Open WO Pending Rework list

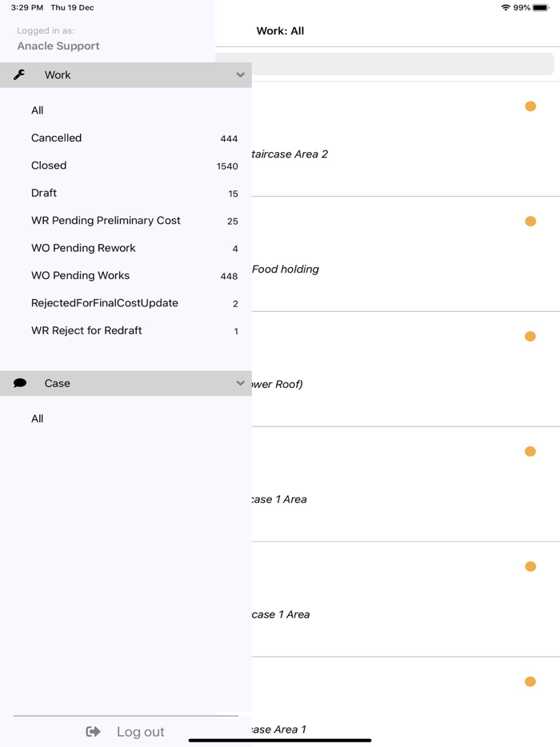point(83,248)
